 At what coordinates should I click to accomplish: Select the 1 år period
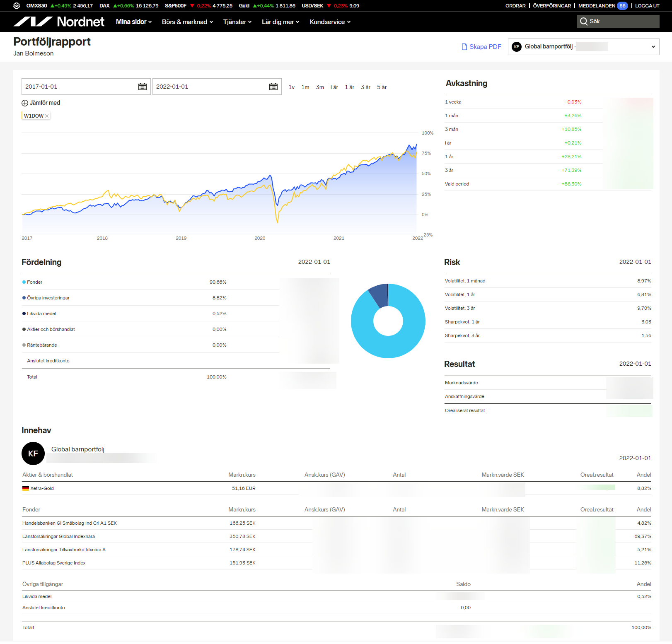click(x=350, y=87)
